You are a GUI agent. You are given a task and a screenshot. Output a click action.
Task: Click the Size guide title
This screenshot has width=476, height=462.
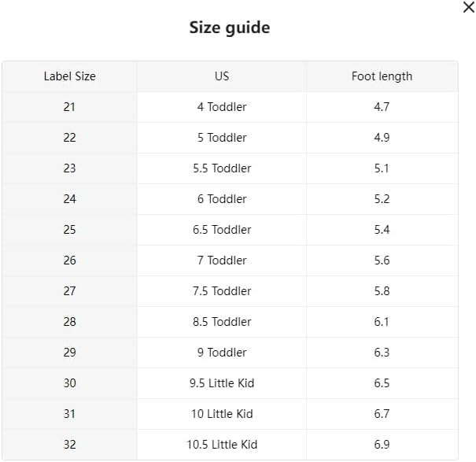(x=229, y=28)
